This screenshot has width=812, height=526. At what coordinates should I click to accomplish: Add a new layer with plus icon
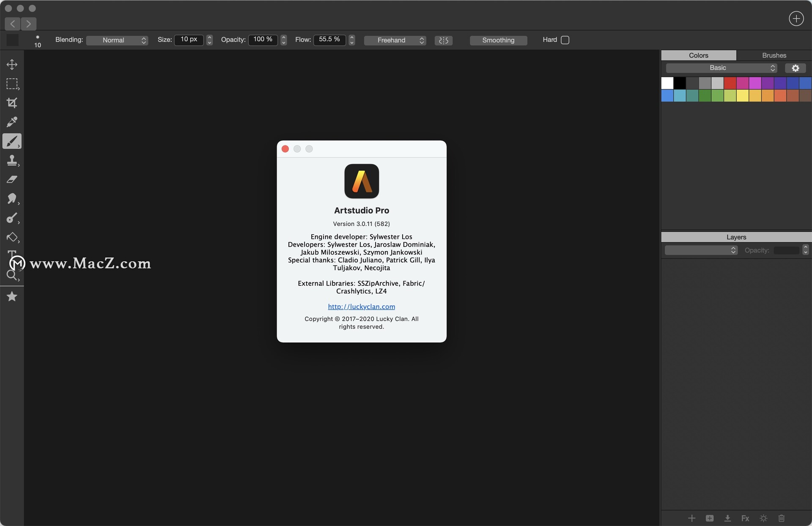[691, 518]
